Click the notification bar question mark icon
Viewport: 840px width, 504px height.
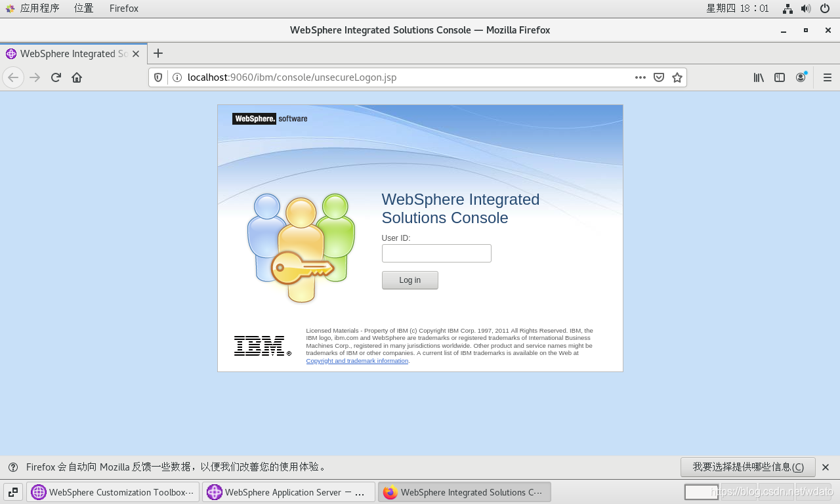(x=13, y=467)
